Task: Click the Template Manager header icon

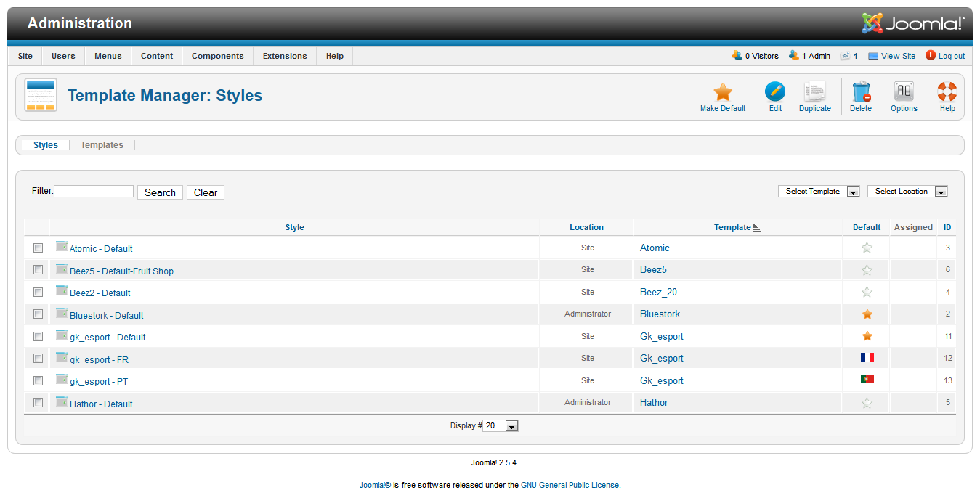Action: (x=41, y=95)
